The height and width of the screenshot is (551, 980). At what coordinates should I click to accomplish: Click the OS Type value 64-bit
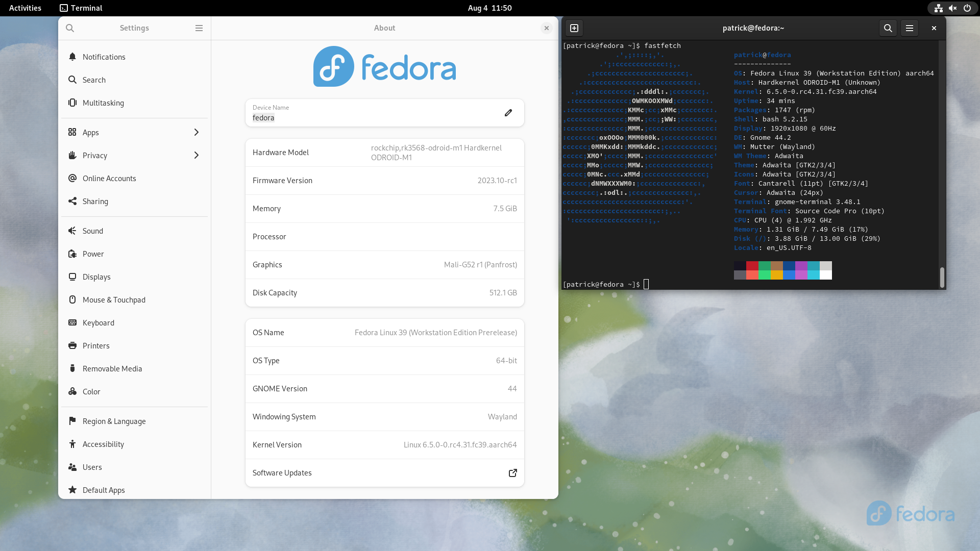506,361
